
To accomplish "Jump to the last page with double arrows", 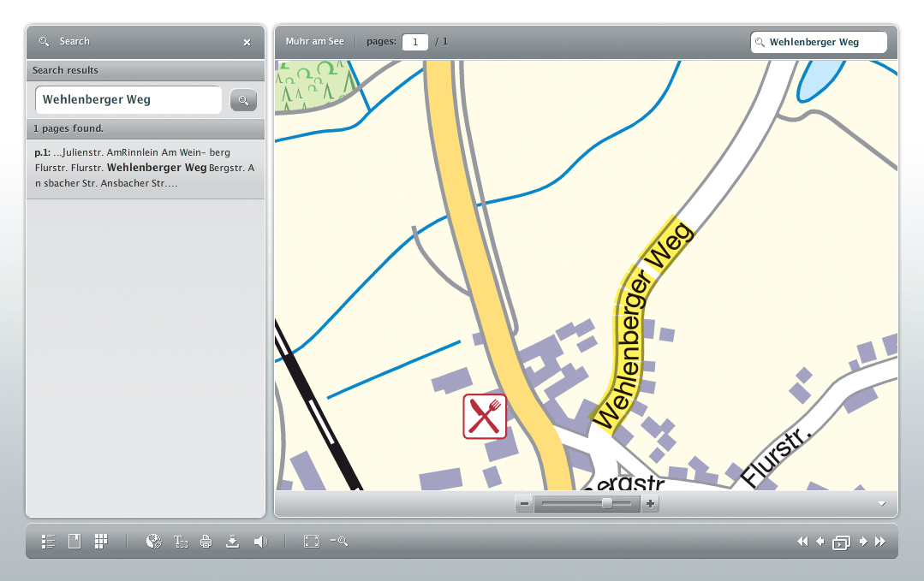I will (x=879, y=541).
